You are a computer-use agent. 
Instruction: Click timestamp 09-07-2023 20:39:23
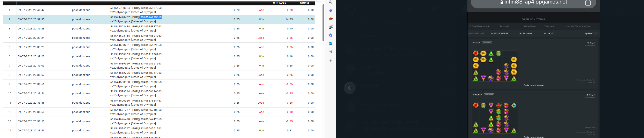[x=31, y=47]
